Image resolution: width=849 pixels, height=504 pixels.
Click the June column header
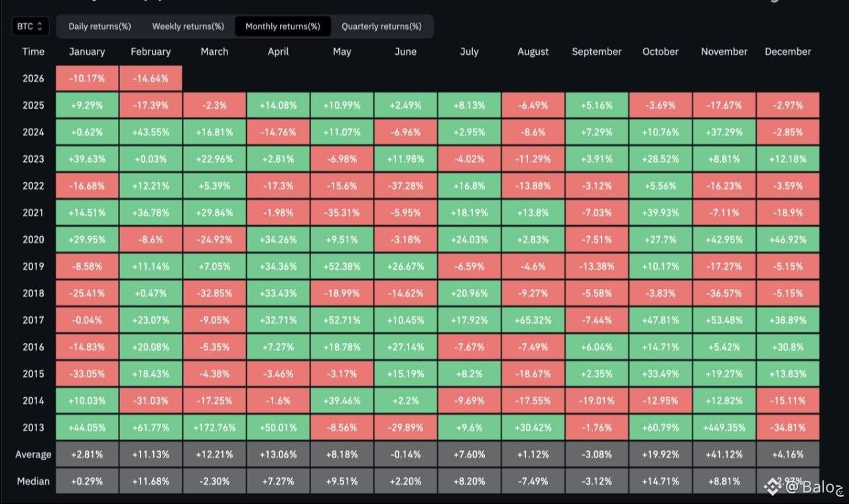[x=405, y=52]
